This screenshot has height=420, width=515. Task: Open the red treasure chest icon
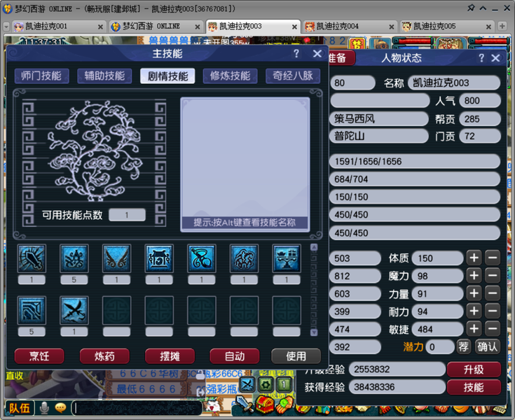click(x=265, y=405)
